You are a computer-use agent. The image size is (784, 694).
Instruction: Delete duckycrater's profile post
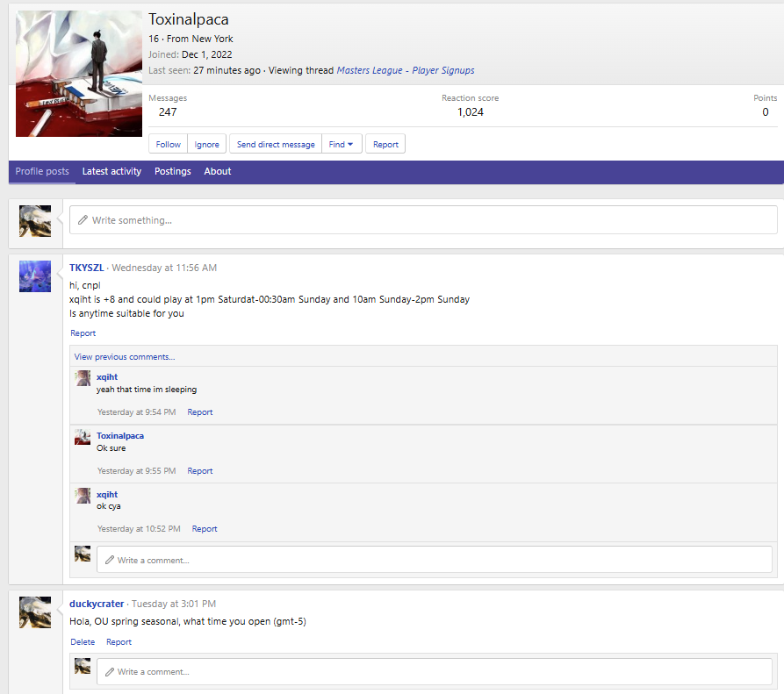83,642
